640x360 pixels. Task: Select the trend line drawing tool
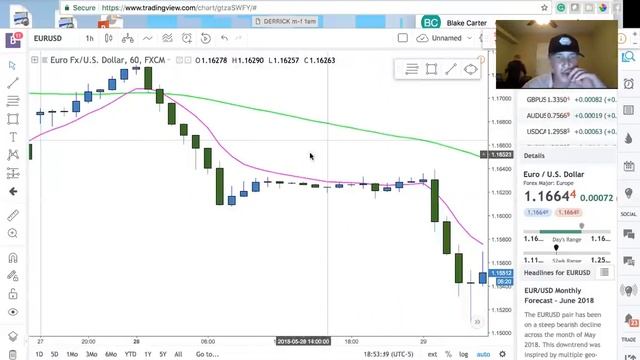tap(13, 83)
